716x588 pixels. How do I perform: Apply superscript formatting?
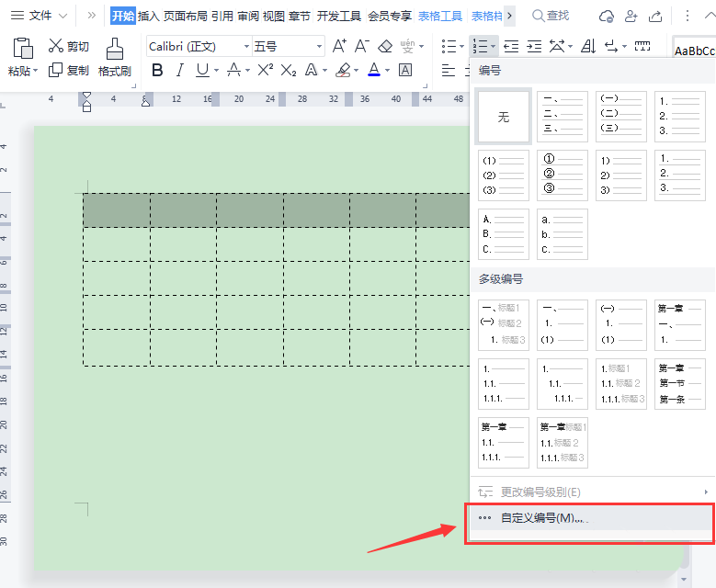265,71
